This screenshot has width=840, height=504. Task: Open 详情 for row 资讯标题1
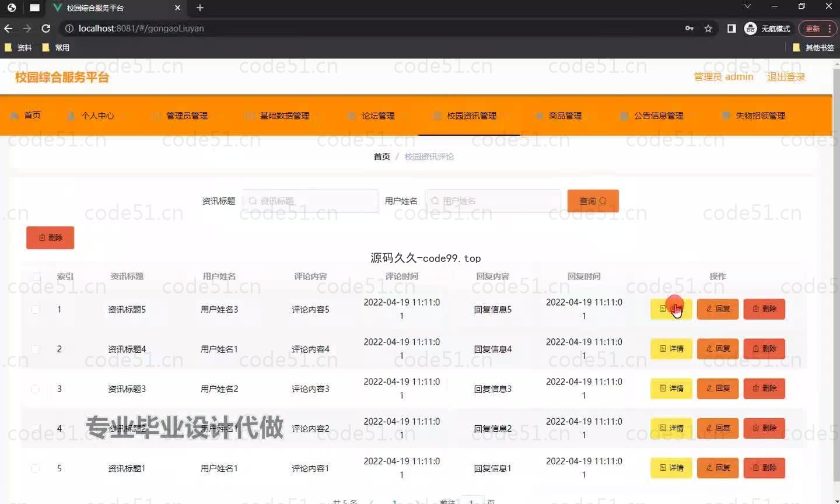pos(671,468)
